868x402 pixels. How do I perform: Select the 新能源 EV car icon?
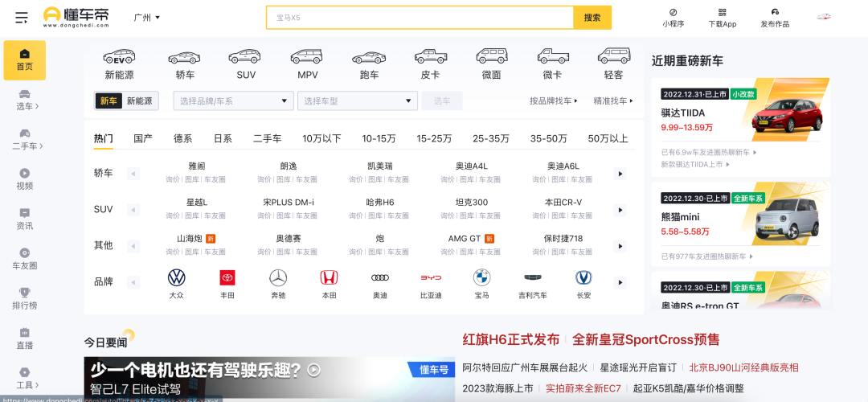click(x=119, y=57)
